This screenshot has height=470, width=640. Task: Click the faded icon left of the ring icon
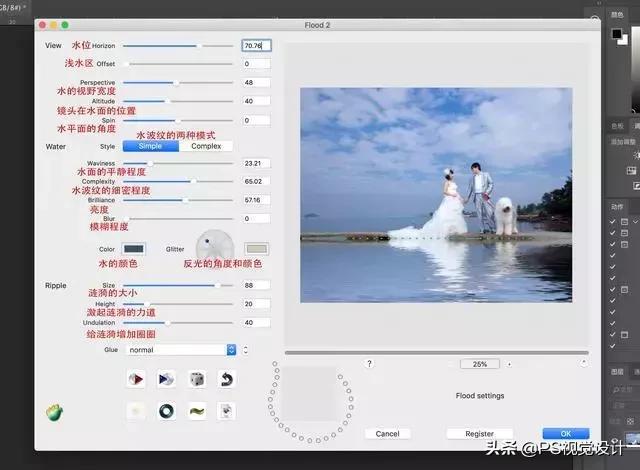[x=136, y=411]
